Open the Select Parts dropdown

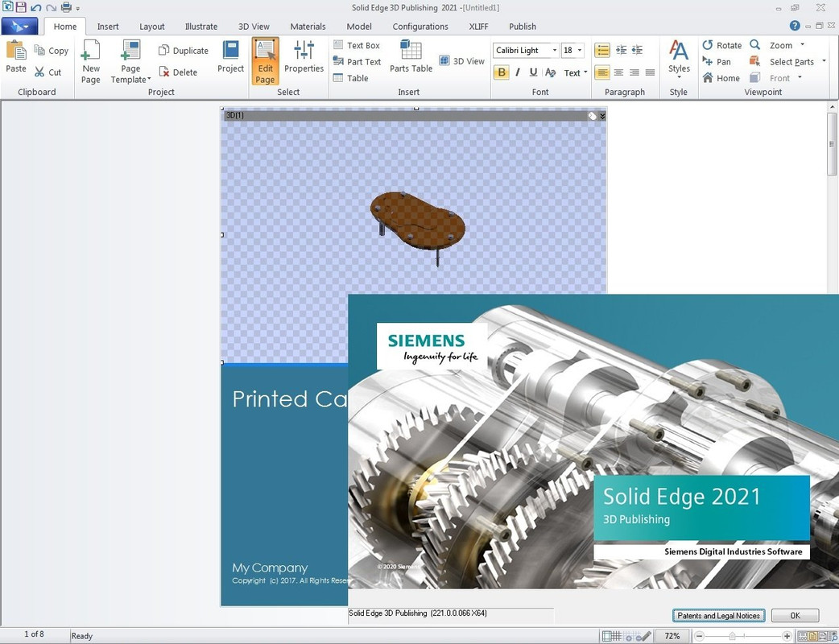tap(824, 61)
